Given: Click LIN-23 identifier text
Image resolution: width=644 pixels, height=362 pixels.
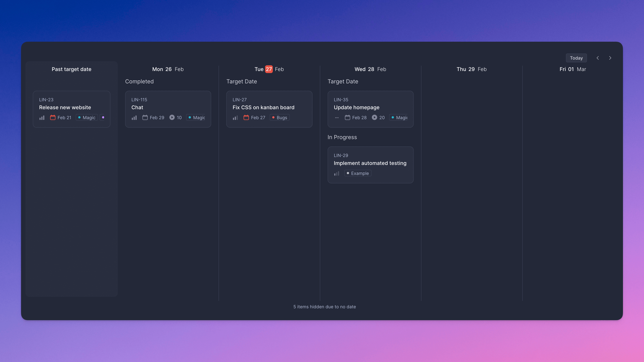Looking at the screenshot, I should 46,100.
